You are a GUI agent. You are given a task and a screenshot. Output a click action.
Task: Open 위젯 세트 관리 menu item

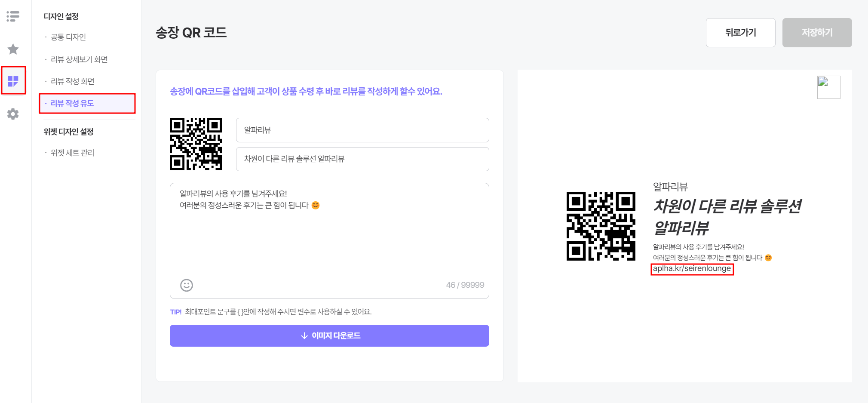[73, 153]
